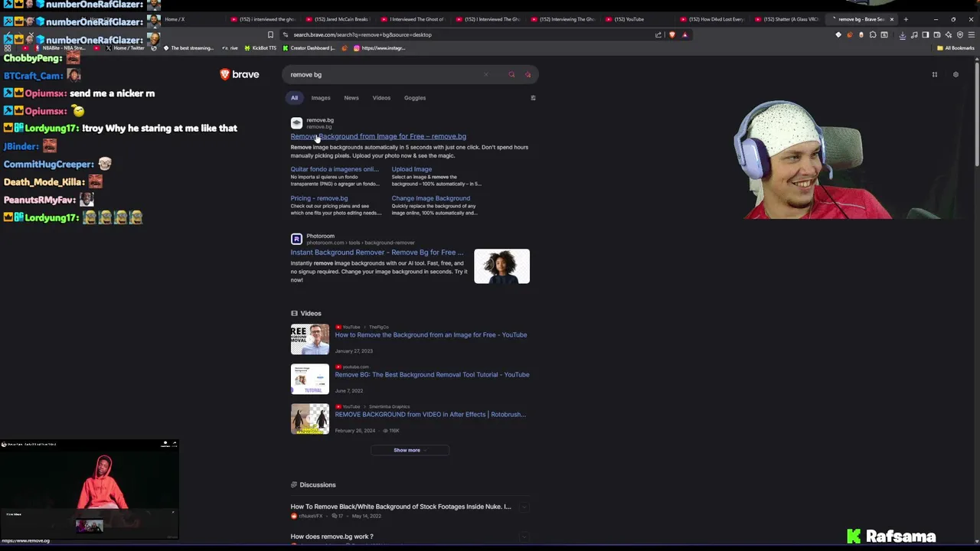This screenshot has height=551, width=980.
Task: Click the Brave logo on the search page
Action: 240,74
